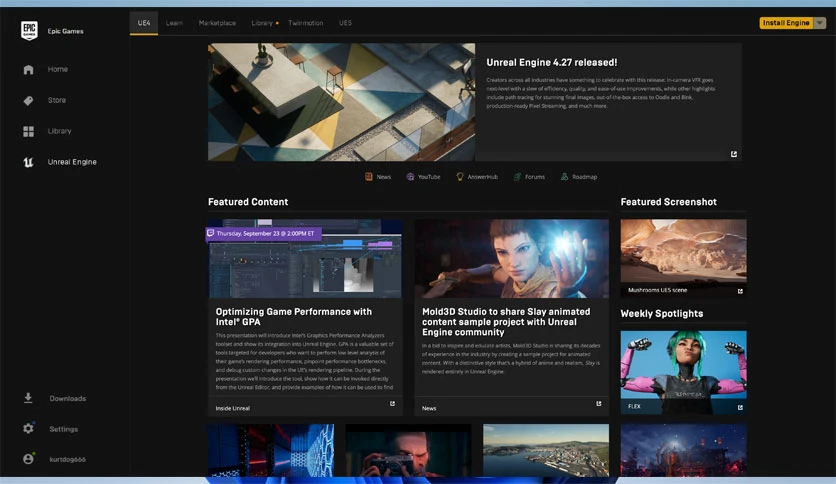Click the Store tag icon

tap(28, 100)
